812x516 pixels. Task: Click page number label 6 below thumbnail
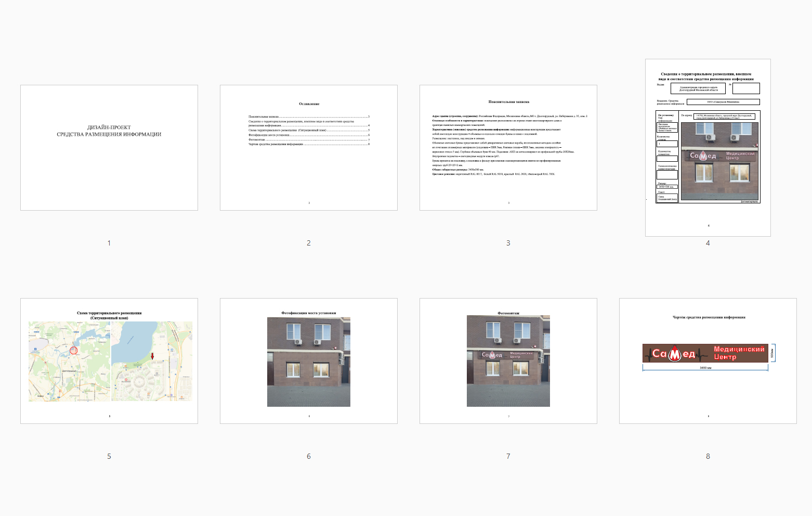(x=309, y=456)
